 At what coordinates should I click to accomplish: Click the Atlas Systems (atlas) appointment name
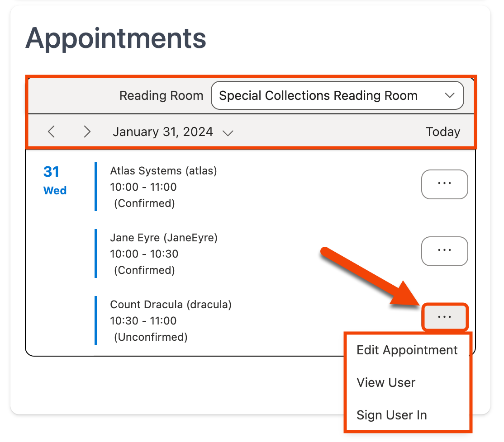163,171
